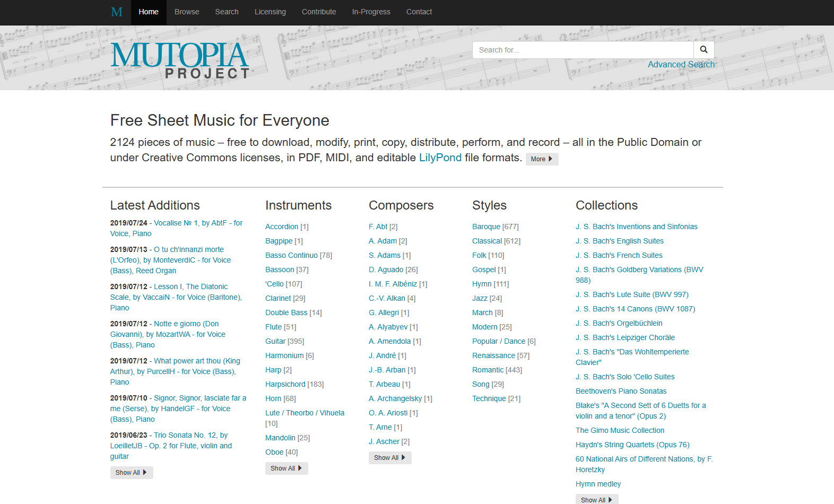Screen dimensions: 834x504
Task: Click the Mutopia M logo icon in navbar
Action: (117, 12)
